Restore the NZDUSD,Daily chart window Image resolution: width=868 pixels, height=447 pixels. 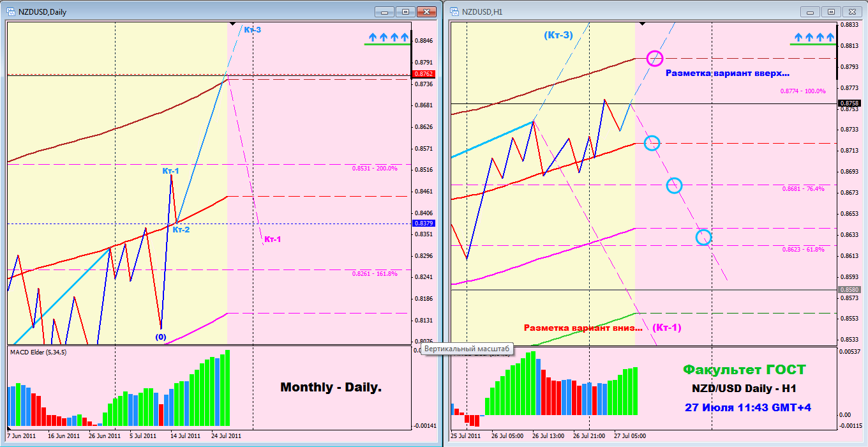(405, 11)
